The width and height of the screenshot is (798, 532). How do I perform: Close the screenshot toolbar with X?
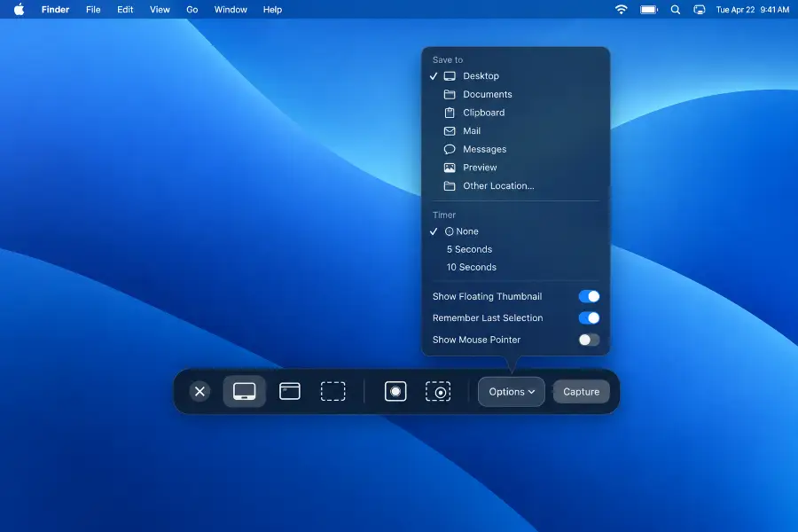pyautogui.click(x=200, y=392)
